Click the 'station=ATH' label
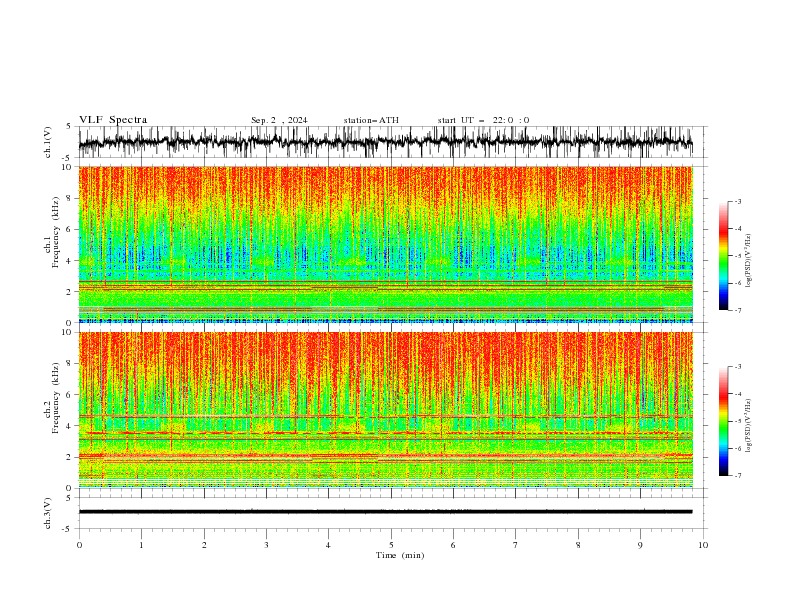Screen dimensions: 792x612 [x=371, y=120]
